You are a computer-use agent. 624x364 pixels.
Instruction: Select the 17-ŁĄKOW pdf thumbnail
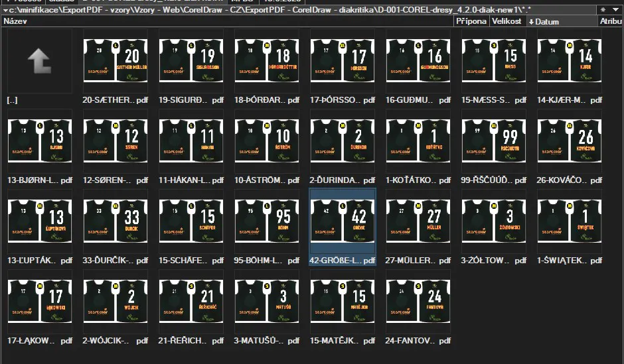[40, 302]
